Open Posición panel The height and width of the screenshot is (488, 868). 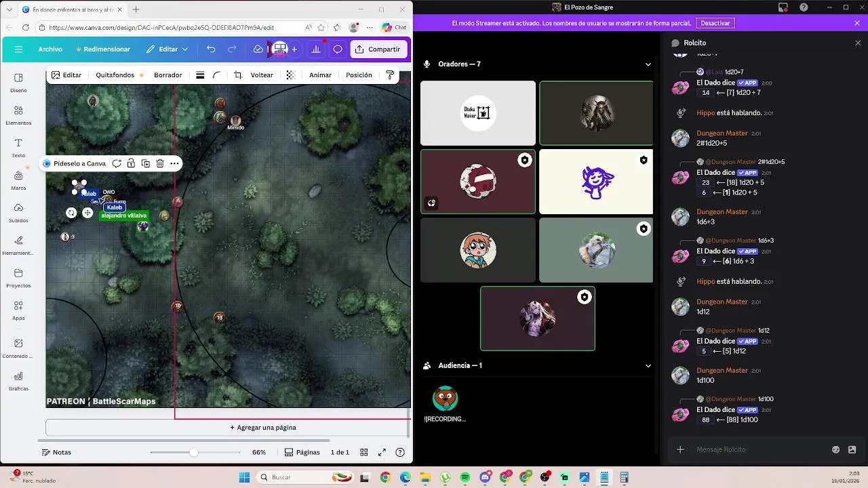[x=359, y=75]
